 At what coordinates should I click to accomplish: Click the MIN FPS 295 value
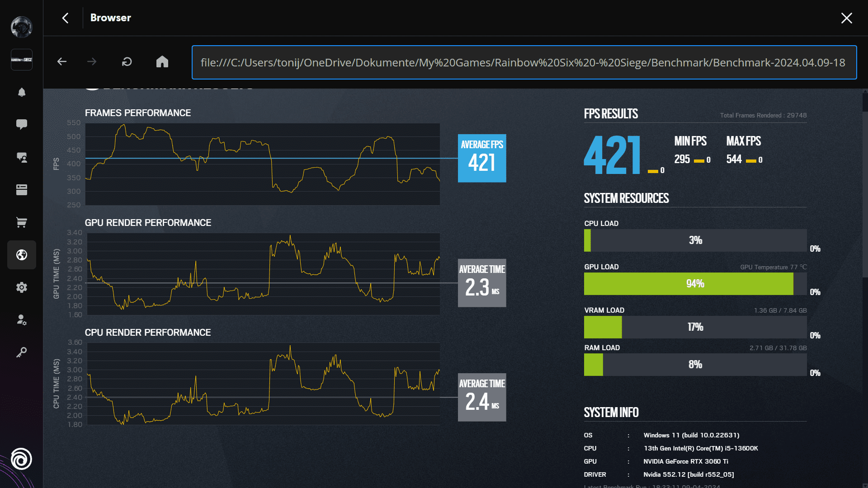[682, 159]
